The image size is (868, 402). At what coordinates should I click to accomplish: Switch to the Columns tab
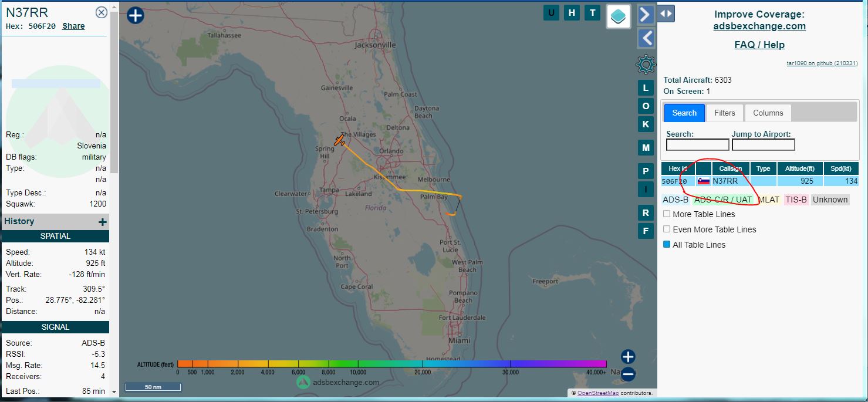tap(768, 113)
